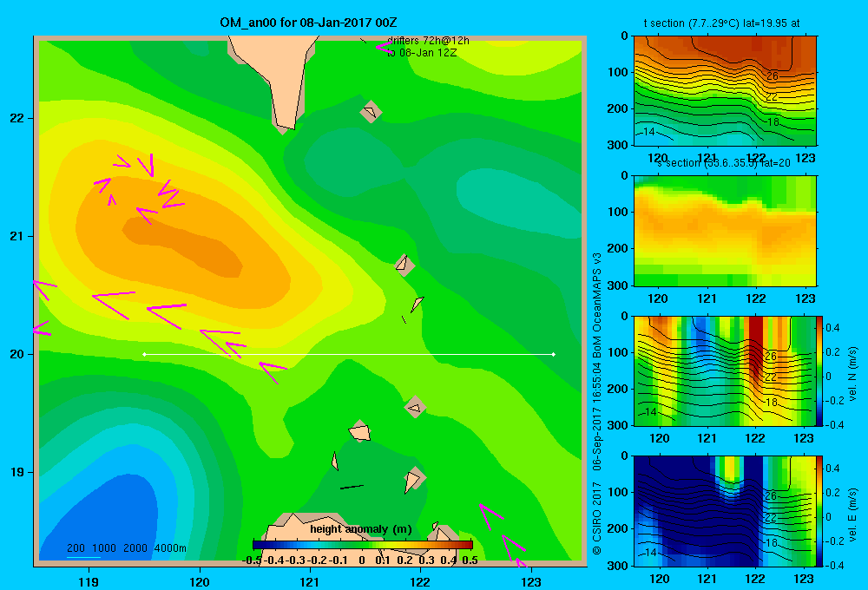868x590 pixels.
Task: Click the drifters 72h@12h label
Action: [428, 41]
